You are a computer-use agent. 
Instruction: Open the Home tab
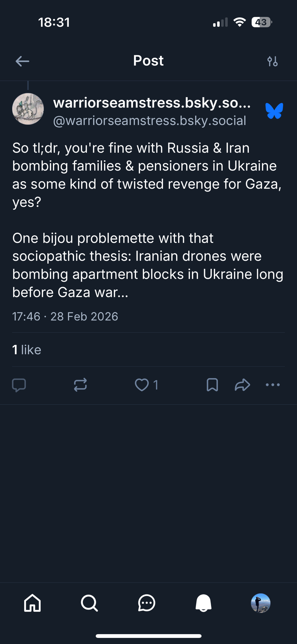[33, 603]
